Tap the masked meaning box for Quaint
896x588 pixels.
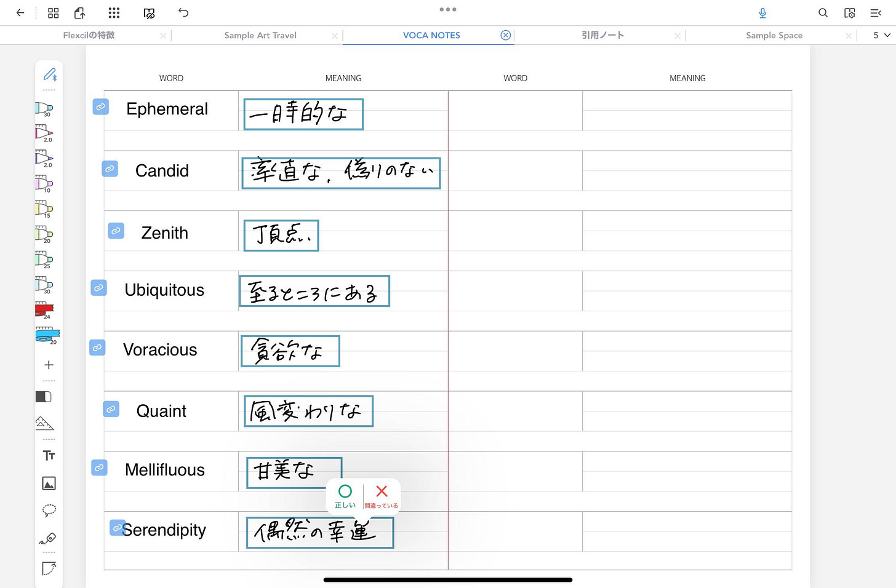coord(309,411)
